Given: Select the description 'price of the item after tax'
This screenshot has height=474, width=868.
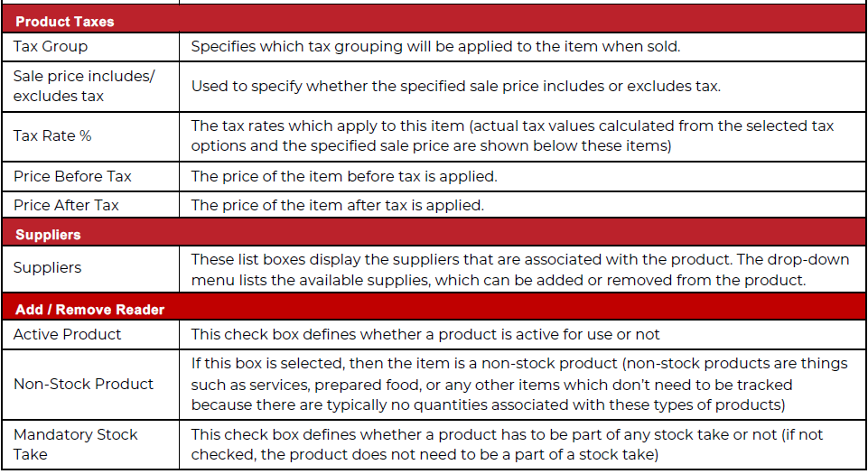Looking at the screenshot, I should (x=338, y=205).
